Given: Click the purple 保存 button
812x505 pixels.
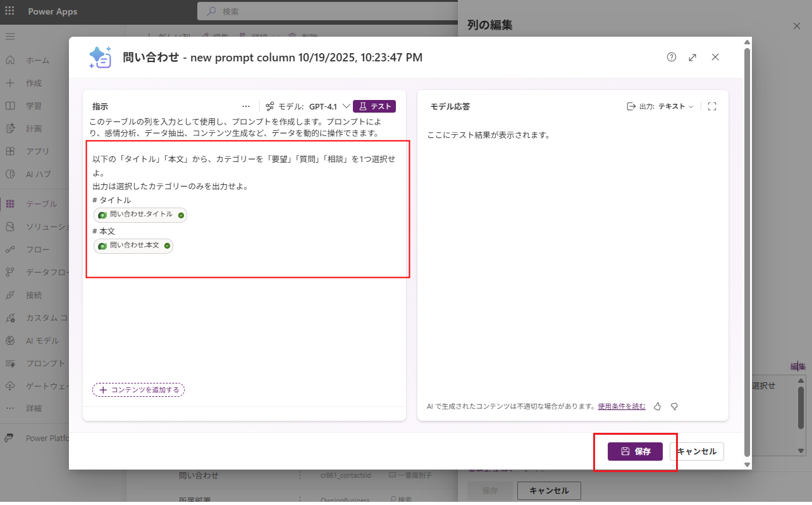Looking at the screenshot, I should coord(635,451).
